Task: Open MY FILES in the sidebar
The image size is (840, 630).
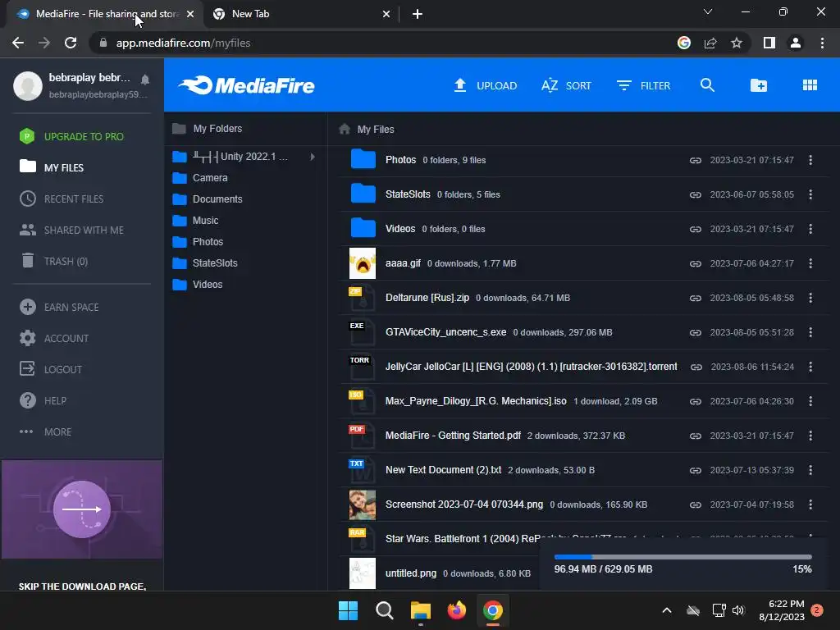Action: click(x=52, y=167)
